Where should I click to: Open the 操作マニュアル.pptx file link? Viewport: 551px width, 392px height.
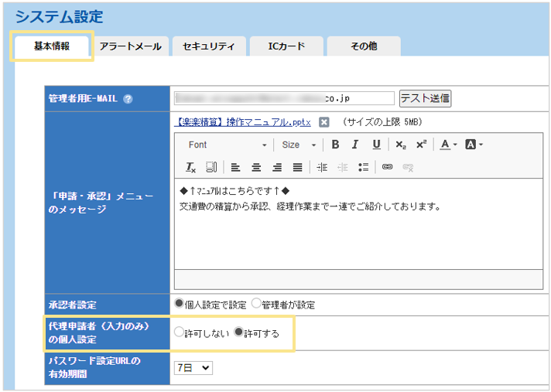[243, 122]
